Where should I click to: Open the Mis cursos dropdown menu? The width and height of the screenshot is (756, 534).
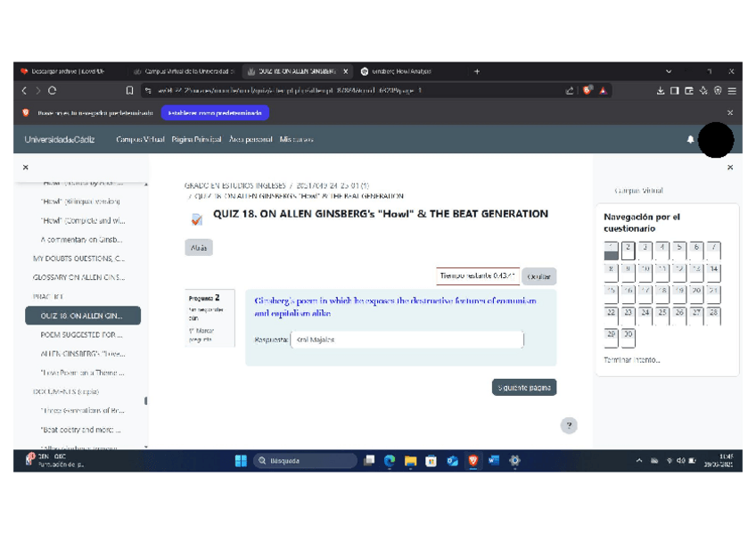pyautogui.click(x=297, y=140)
